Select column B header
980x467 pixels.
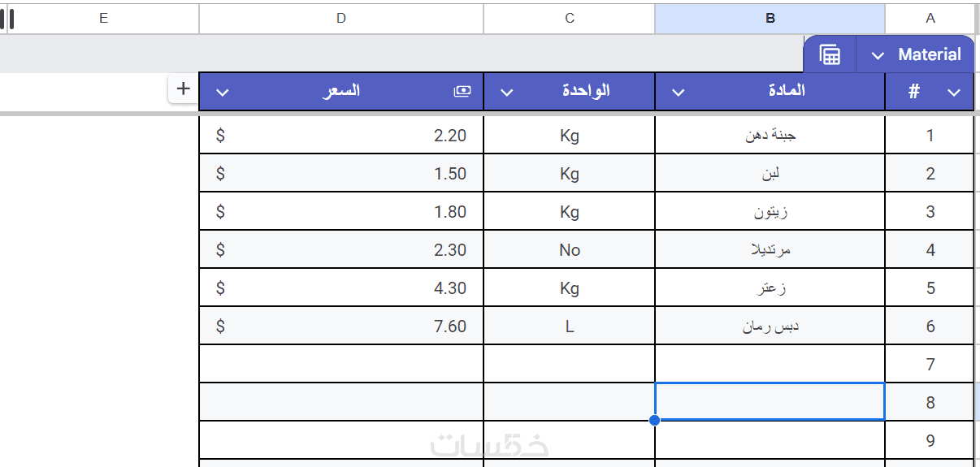(770, 18)
